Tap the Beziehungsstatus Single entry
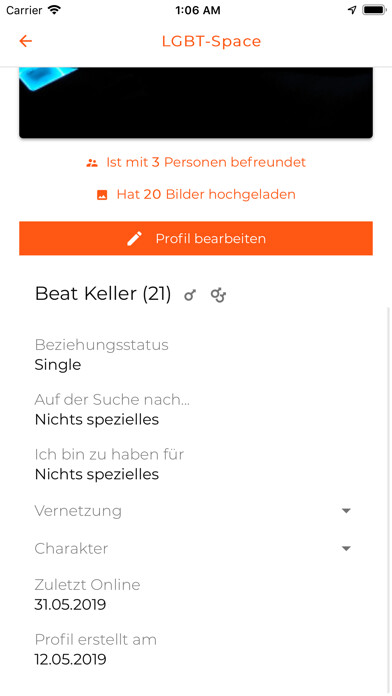Viewport: 392px width, 696px height. 102,355
